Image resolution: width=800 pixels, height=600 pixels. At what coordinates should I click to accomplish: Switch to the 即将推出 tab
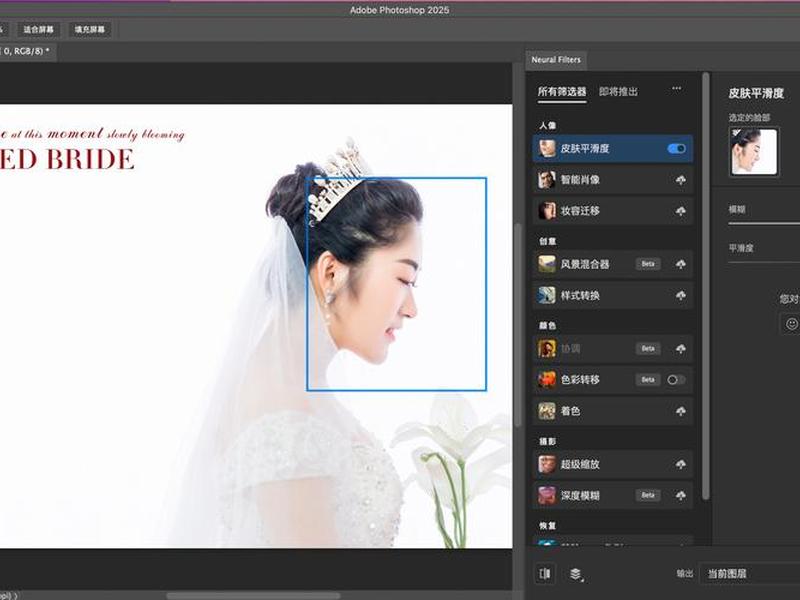point(618,92)
